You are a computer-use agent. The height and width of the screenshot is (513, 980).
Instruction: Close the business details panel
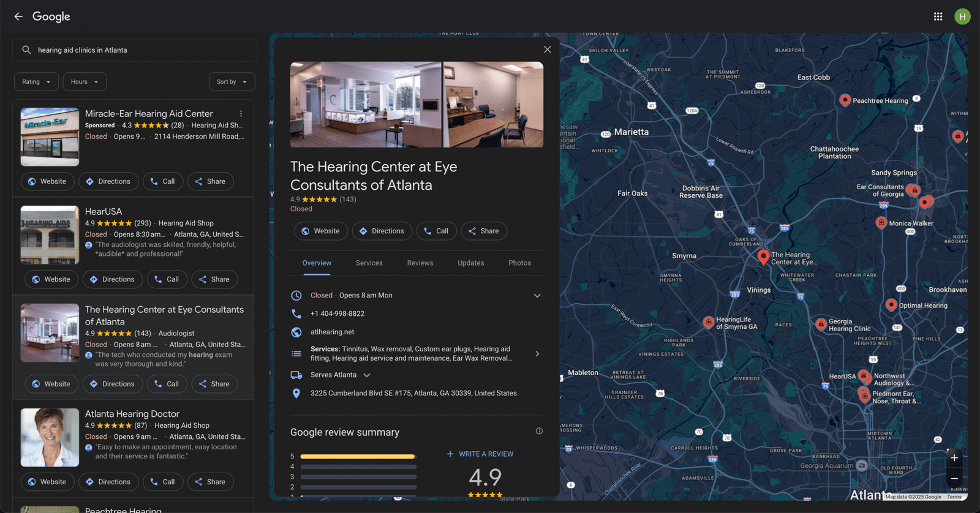pos(548,50)
